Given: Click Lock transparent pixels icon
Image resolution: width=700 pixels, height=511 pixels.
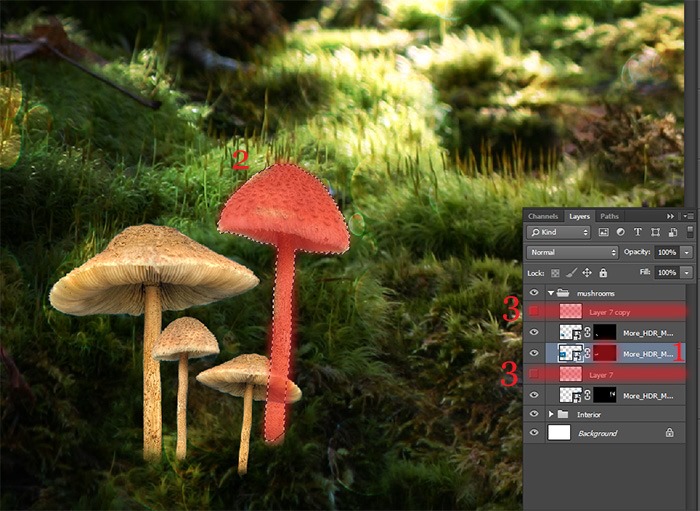Looking at the screenshot, I should [x=555, y=273].
